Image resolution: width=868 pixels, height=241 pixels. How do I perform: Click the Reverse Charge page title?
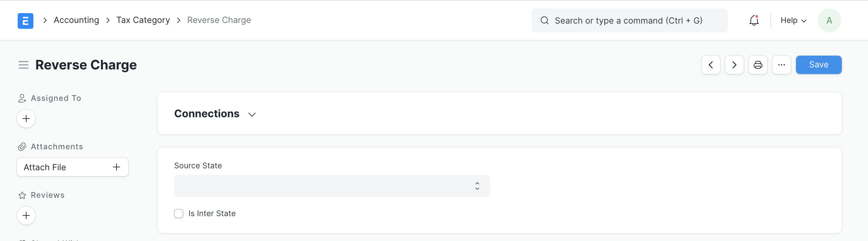pos(86,65)
